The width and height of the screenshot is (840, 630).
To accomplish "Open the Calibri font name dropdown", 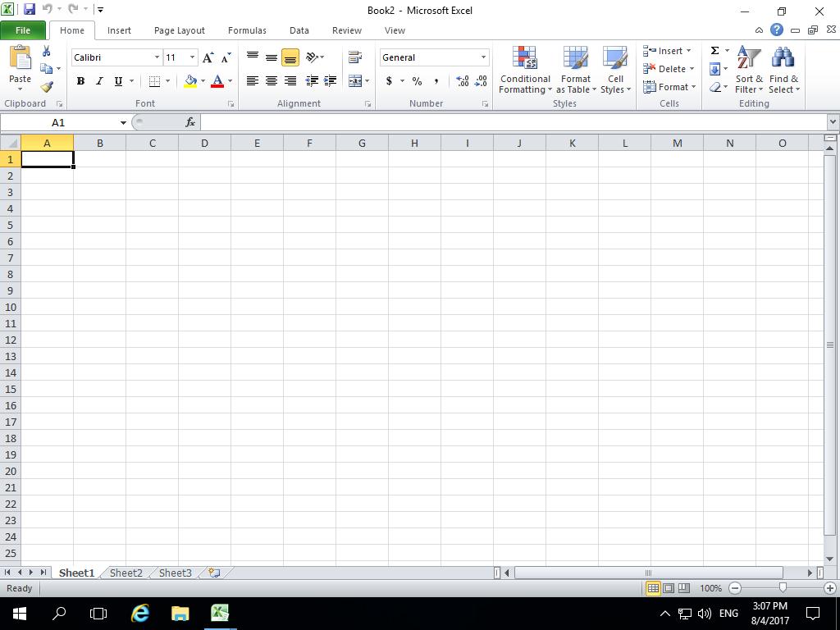I will (x=157, y=57).
